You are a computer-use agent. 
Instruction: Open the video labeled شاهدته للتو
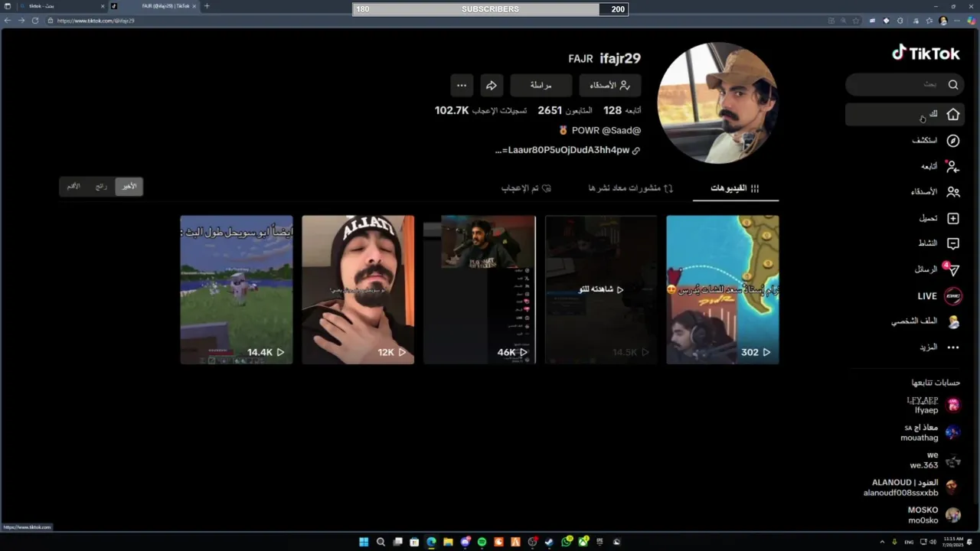click(x=601, y=289)
